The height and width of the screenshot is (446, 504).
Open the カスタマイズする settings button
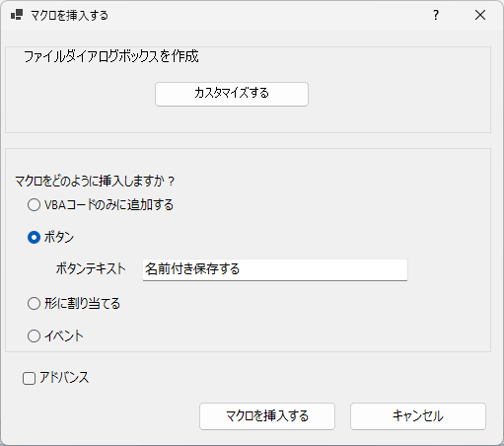click(x=232, y=94)
